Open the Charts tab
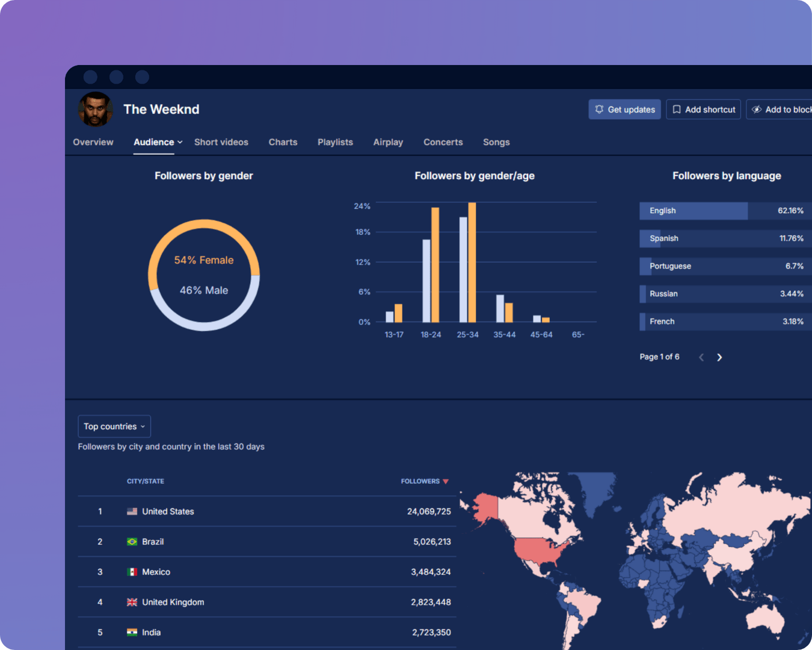 [x=283, y=142]
